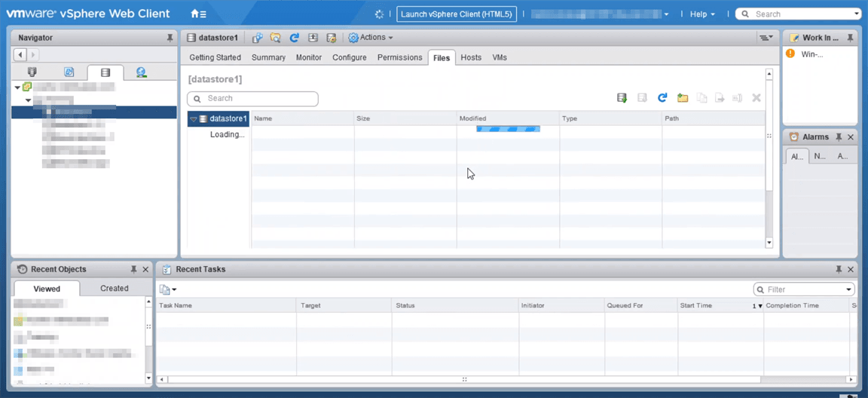Upload a file to the datastore
Image resolution: width=868 pixels, height=398 pixels.
click(622, 98)
